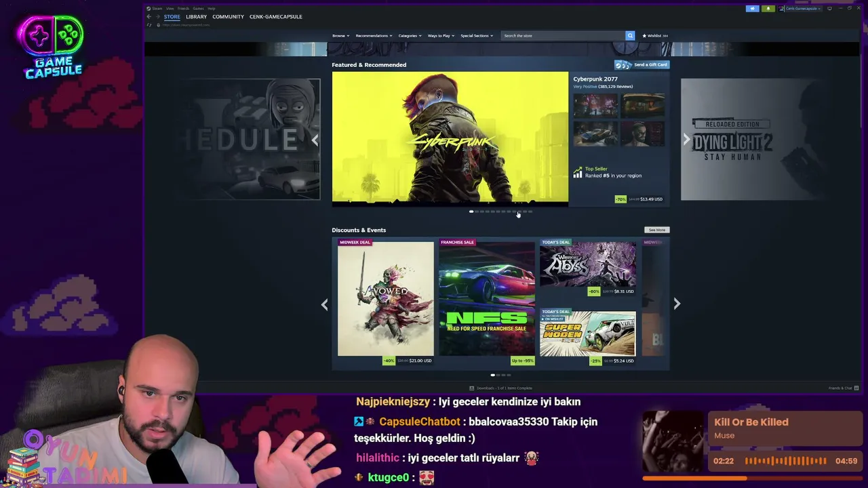Open the COMMUNITY tab
Viewport: 868px width, 488px height.
[x=228, y=16]
